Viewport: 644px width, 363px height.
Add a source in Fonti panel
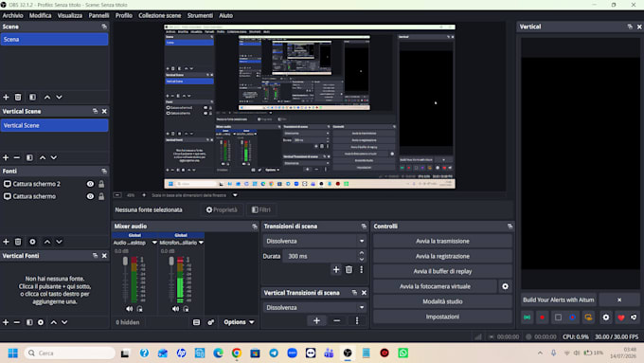[6, 242]
